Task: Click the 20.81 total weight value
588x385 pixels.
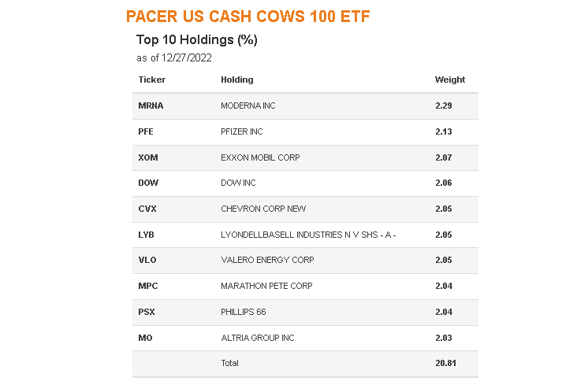Action: [x=446, y=363]
